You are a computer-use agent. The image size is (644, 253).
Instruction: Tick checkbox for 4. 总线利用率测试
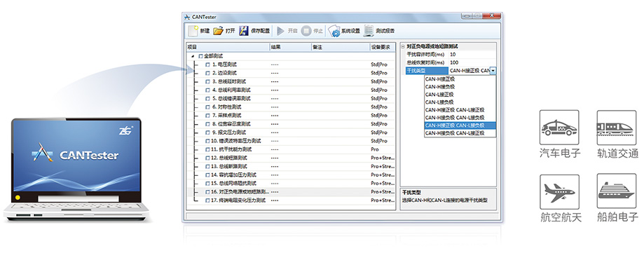(x=208, y=90)
